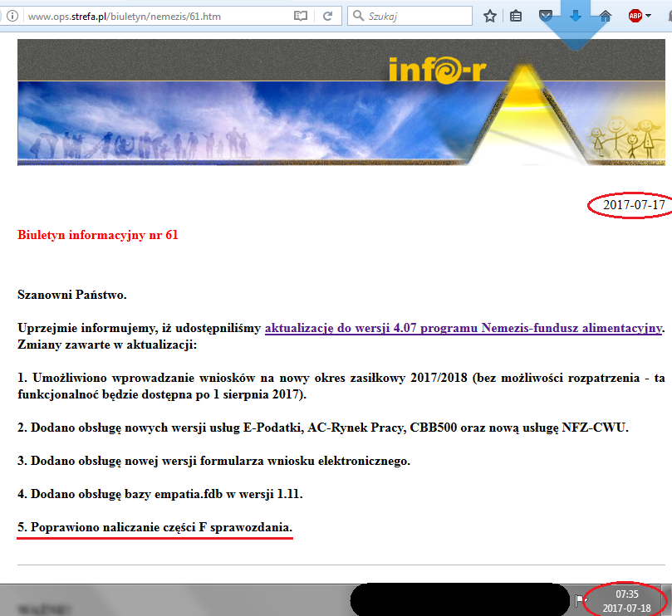Expand the Adblock Plus dropdown arrow
The image size is (672, 616).
click(648, 16)
